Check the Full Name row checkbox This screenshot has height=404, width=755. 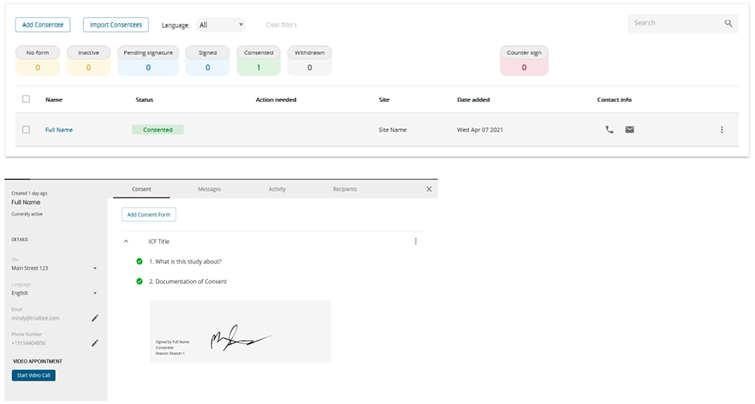(x=26, y=130)
